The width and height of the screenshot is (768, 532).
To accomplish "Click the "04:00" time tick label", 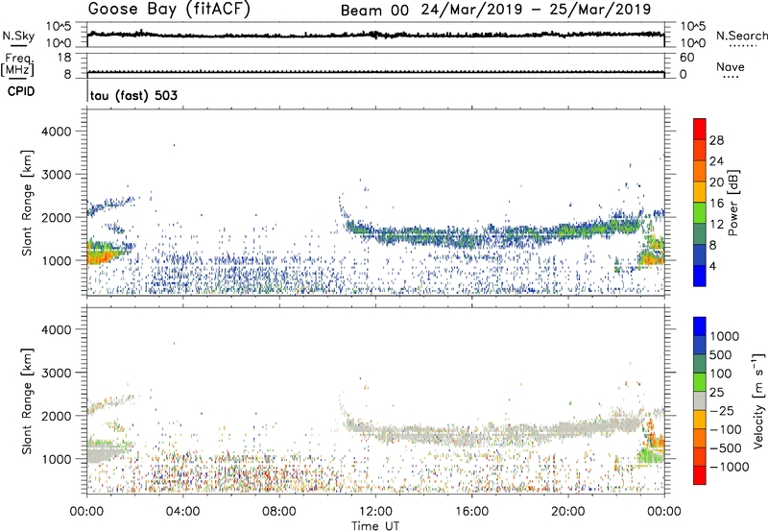I will point(183,512).
